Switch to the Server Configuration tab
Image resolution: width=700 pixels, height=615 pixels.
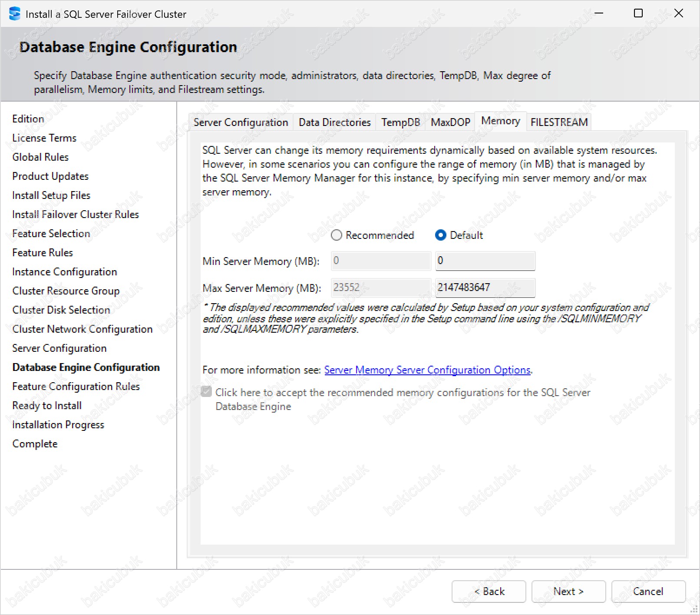(241, 122)
